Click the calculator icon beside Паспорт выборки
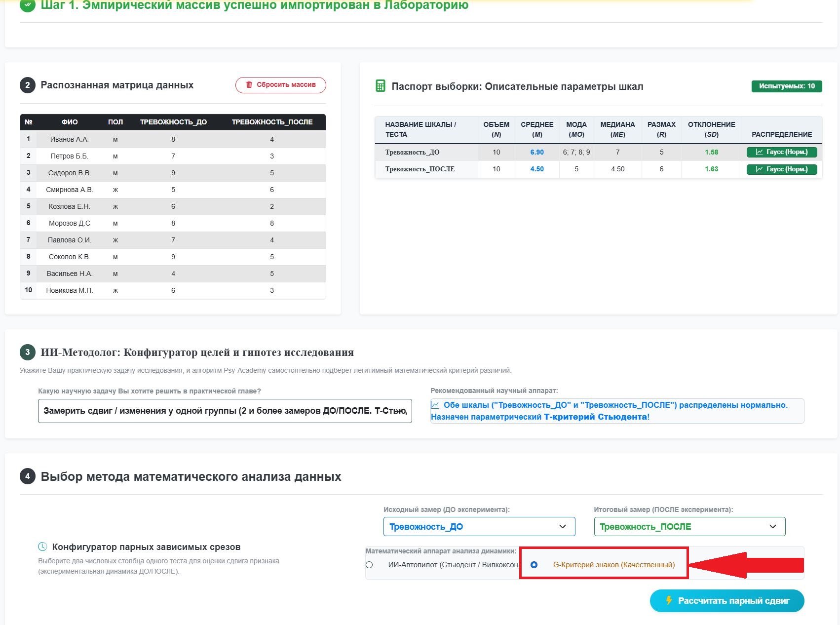This screenshot has height=625, width=840. click(381, 86)
